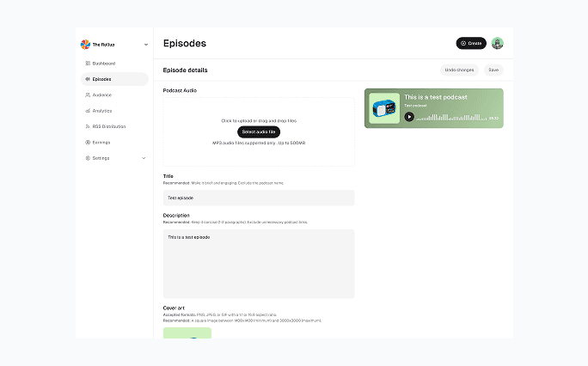588x366 pixels.
Task: Click the Dashboard icon in sidebar
Action: [x=88, y=64]
